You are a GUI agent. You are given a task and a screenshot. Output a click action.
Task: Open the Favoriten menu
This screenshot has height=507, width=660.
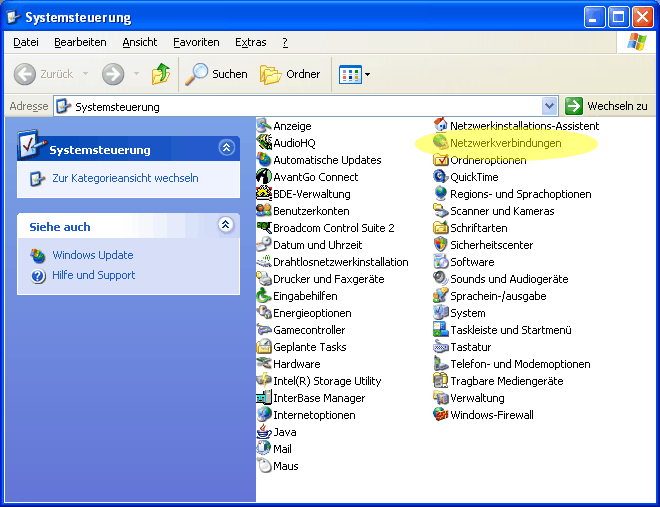click(x=196, y=42)
